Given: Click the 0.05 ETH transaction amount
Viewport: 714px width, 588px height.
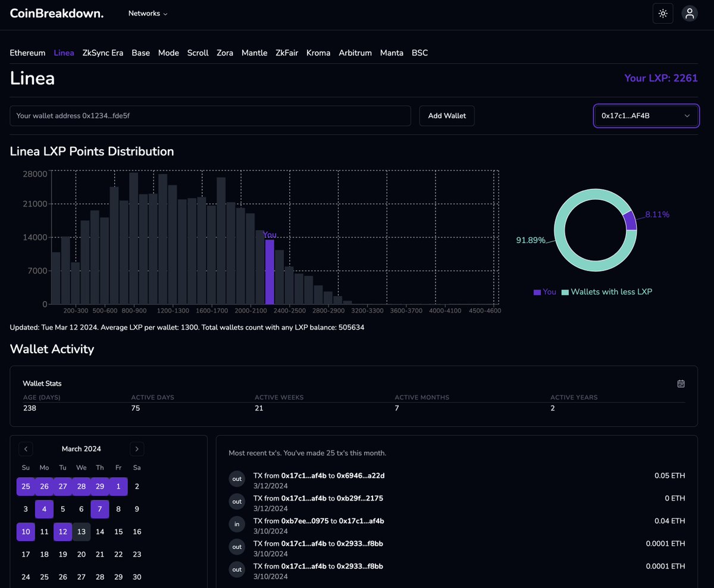Looking at the screenshot, I should 669,476.
